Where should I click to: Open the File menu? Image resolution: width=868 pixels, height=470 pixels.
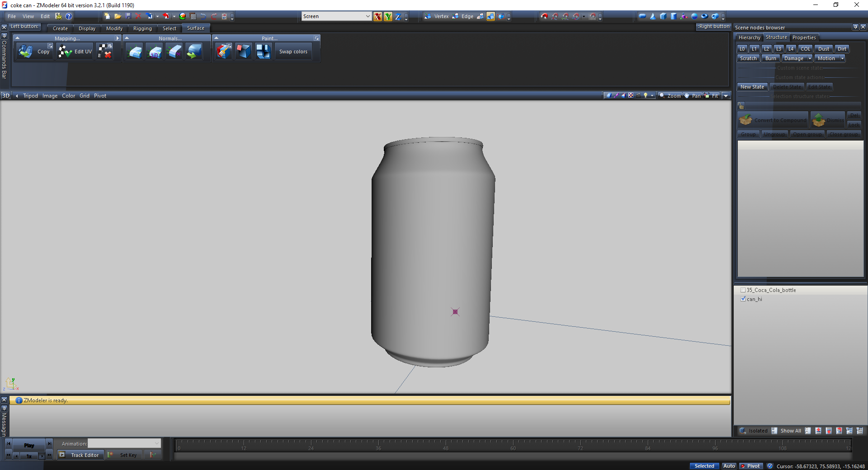pos(12,16)
